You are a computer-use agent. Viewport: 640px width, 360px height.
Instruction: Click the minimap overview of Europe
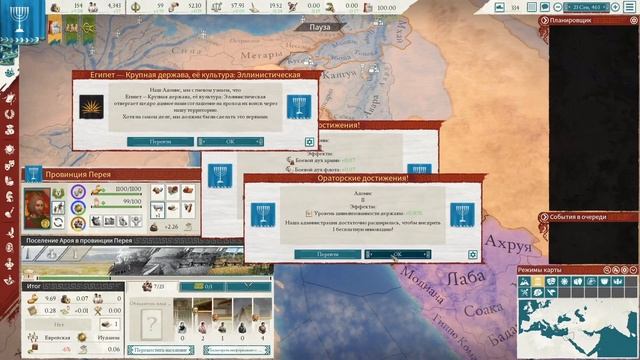coord(577,328)
